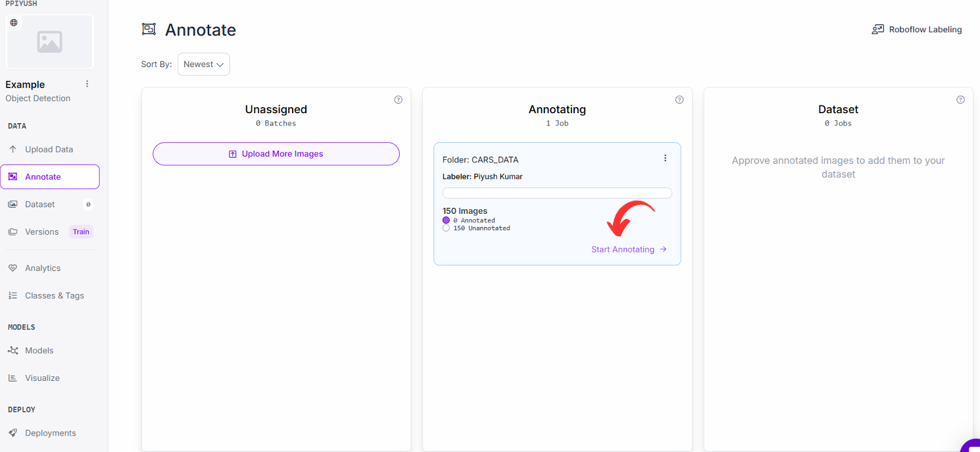Click the 0 Jobs count text

(839, 123)
